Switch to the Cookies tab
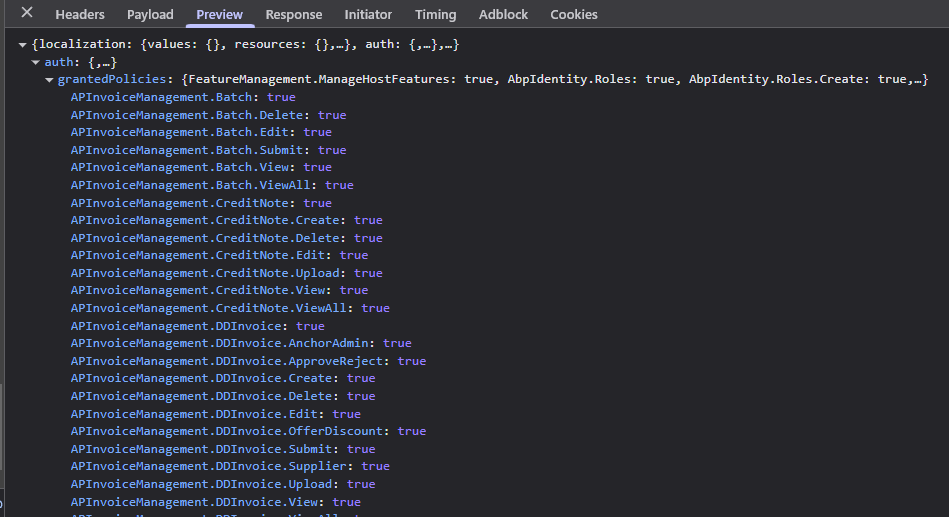The width and height of the screenshot is (949, 517). coord(574,14)
